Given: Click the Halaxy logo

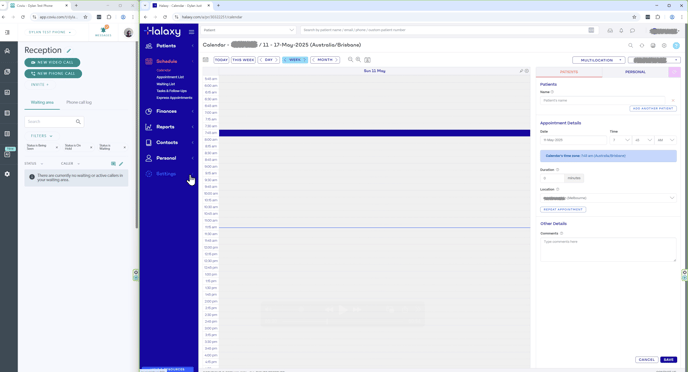Looking at the screenshot, I should click(162, 31).
